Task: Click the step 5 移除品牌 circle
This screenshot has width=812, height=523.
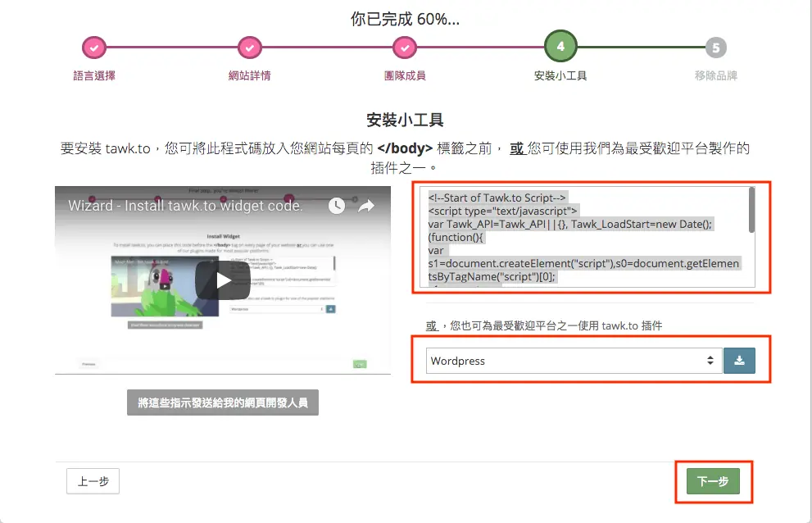Action: click(715, 48)
